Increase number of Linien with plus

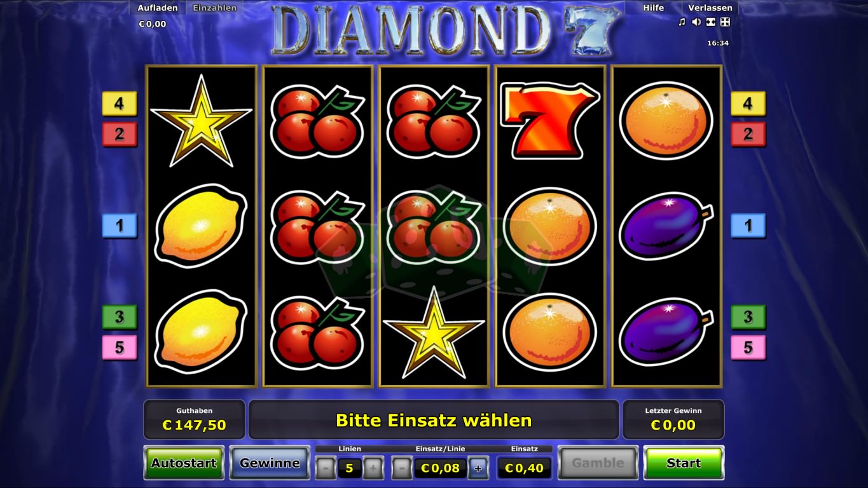pyautogui.click(x=373, y=468)
